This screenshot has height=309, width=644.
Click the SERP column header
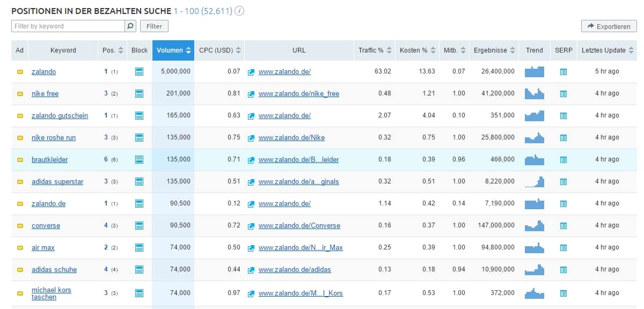click(563, 50)
